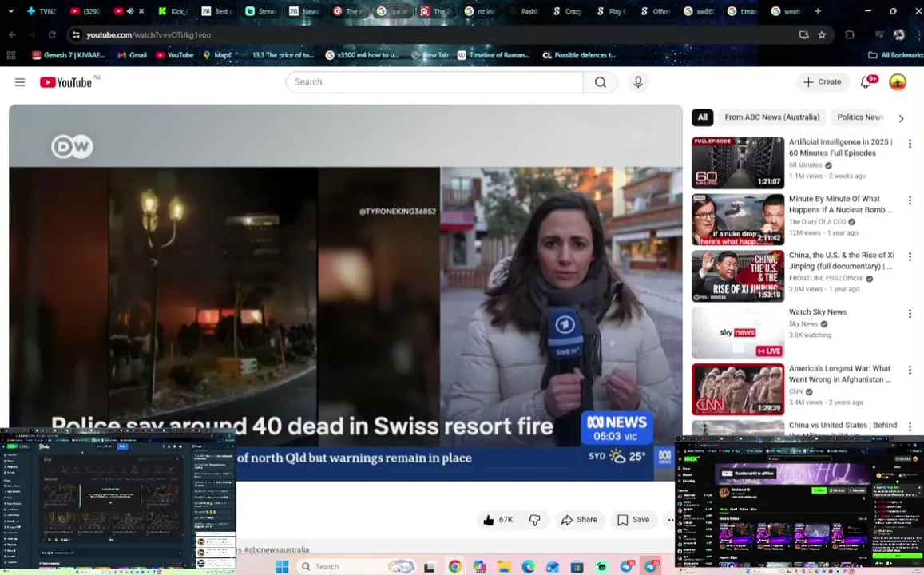
Task: Open The Diary Of A CEO channel
Action: [817, 221]
